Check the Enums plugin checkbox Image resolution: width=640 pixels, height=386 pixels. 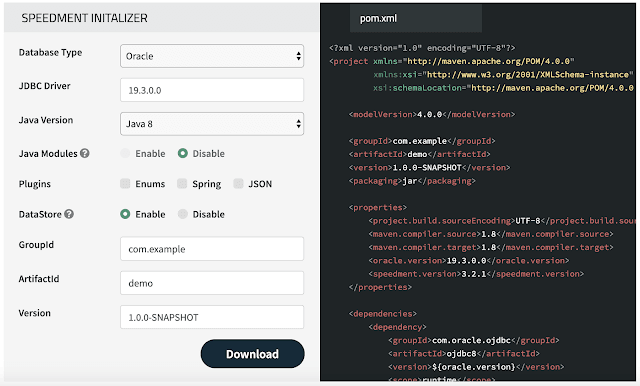(x=125, y=184)
